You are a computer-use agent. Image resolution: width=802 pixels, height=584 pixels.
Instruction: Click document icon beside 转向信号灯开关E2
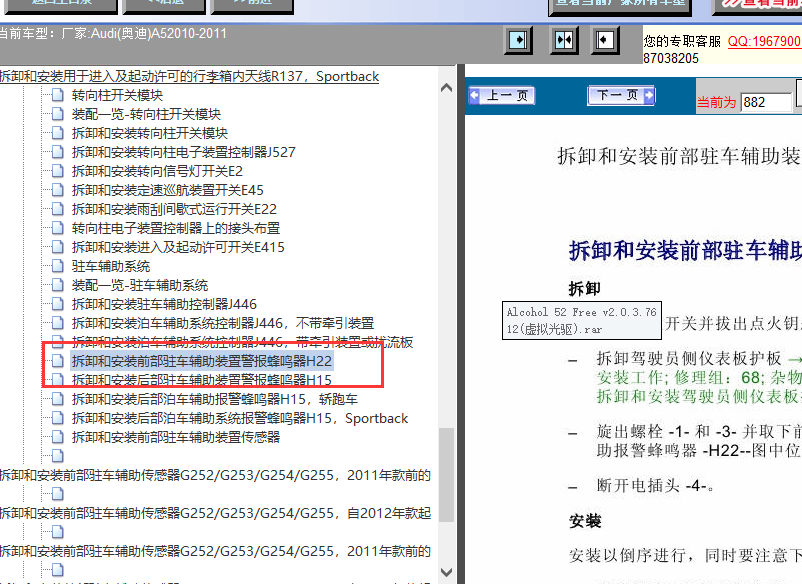point(58,171)
